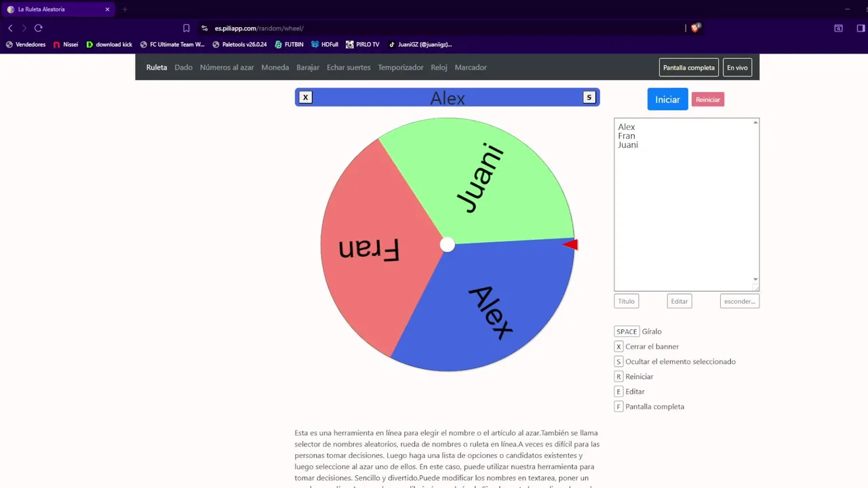The image size is (868, 488).
Task: Open the Temporizador tool
Action: coord(401,68)
